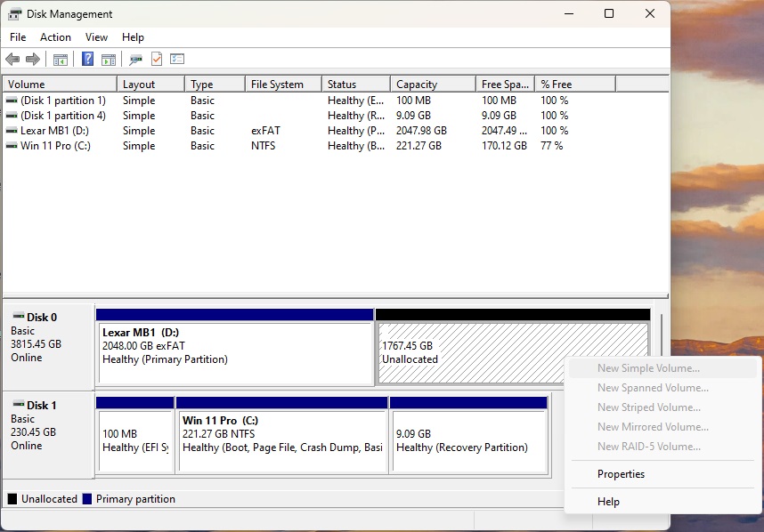Click the Disk 1 drive icon
Image resolution: width=764 pixels, height=532 pixels.
(x=18, y=404)
